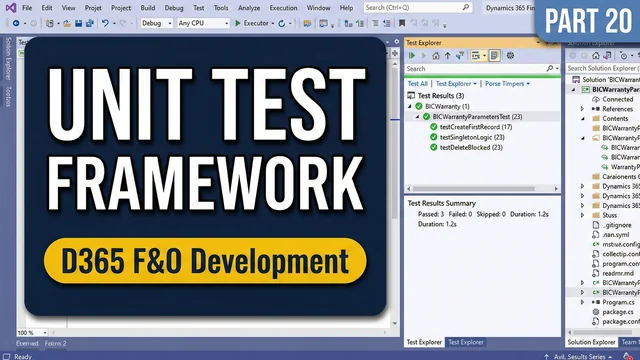640x360 pixels.
Task: Click the browse folder icon after Executor controls
Action: click(307, 24)
